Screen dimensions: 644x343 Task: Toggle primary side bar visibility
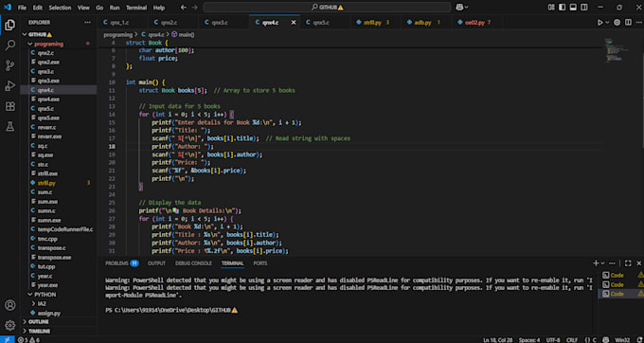tap(562, 8)
